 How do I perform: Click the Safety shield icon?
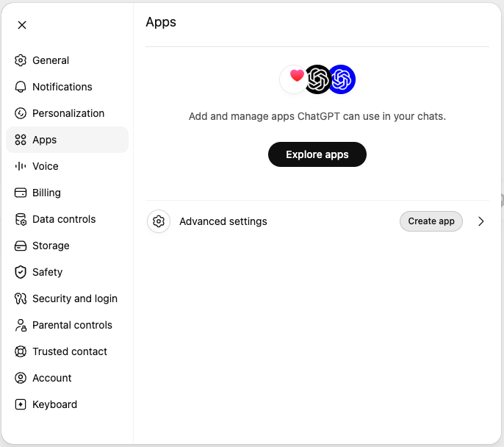tap(21, 272)
